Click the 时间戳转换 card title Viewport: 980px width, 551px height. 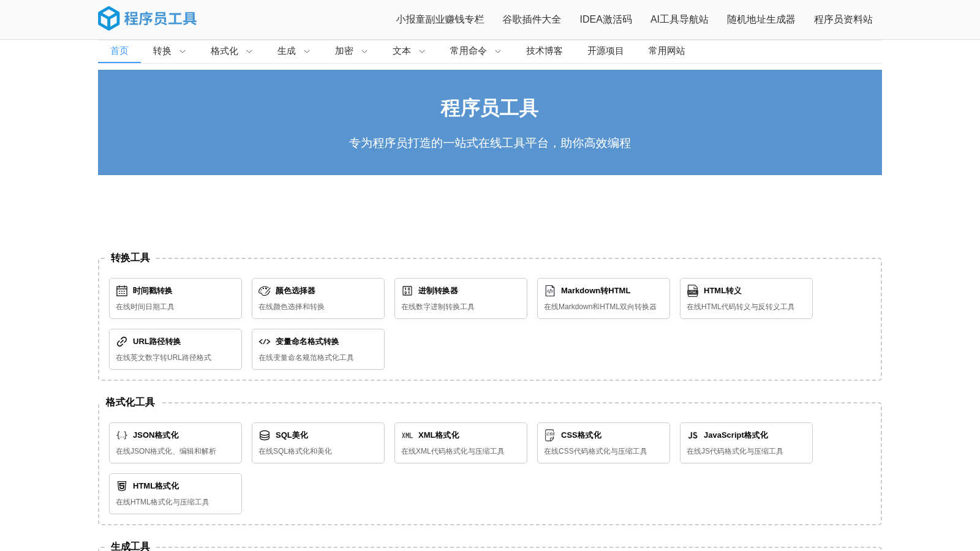[x=153, y=291]
